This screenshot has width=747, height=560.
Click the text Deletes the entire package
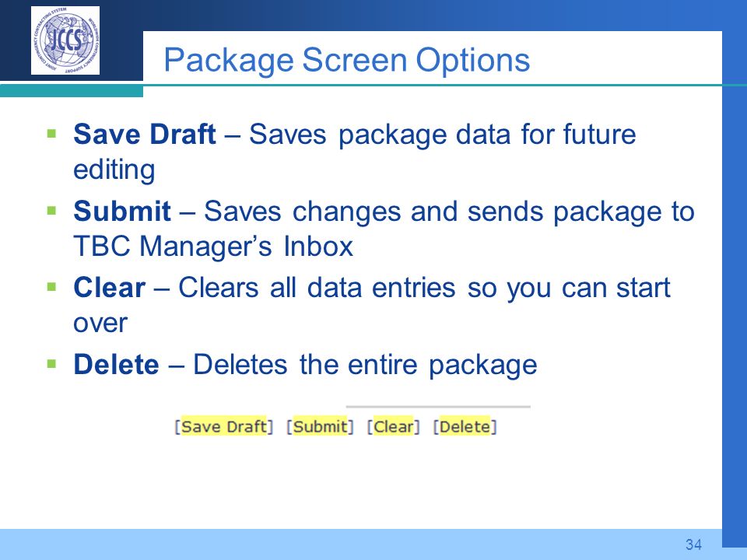[365, 366]
